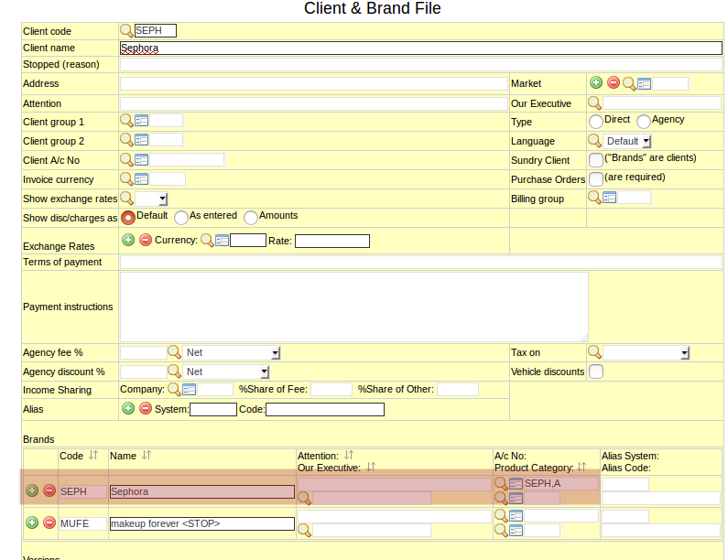Open the Agency discount Net dropdown
This screenshot has width=728, height=560.
tap(225, 372)
